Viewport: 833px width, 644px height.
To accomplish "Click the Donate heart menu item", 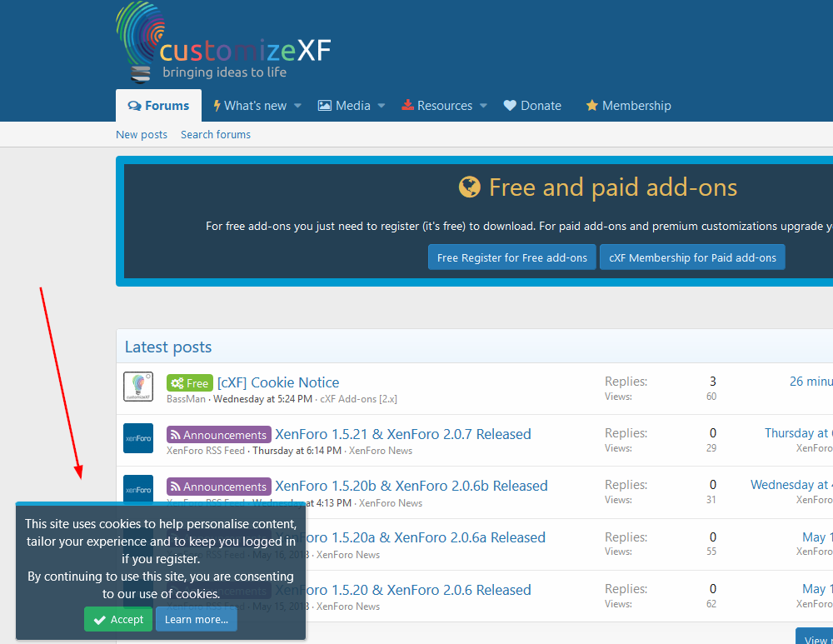I will click(532, 106).
